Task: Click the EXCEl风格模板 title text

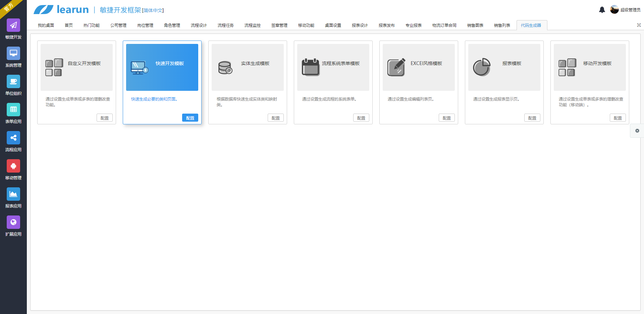Action: [x=426, y=63]
